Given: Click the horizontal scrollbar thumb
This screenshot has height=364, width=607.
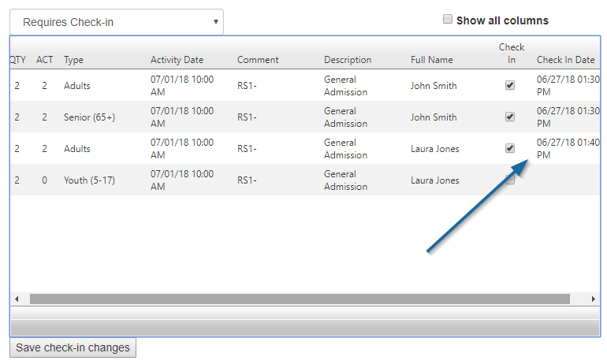Looking at the screenshot, I should 300,299.
